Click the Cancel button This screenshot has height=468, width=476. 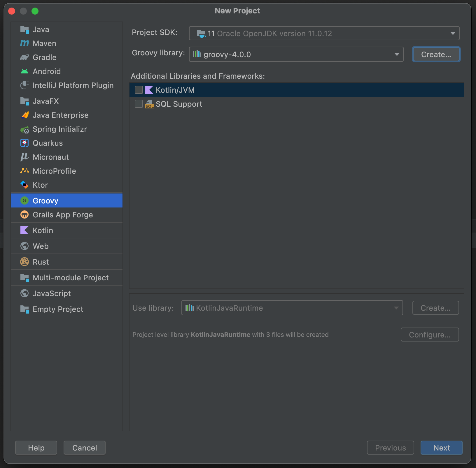[85, 448]
